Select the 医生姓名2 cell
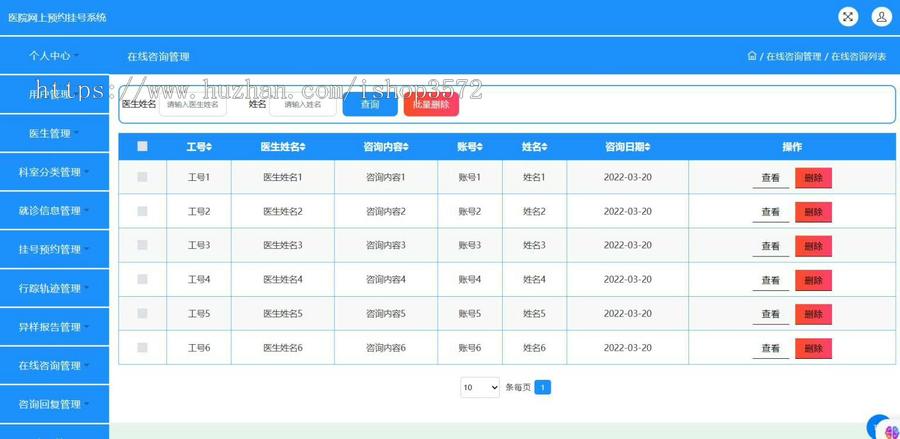900x439 pixels. click(x=283, y=211)
